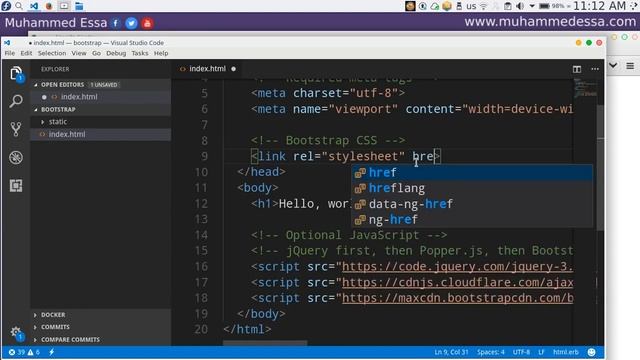Click the us keyboard layout indicator
640x360 pixels.
[x=471, y=6]
